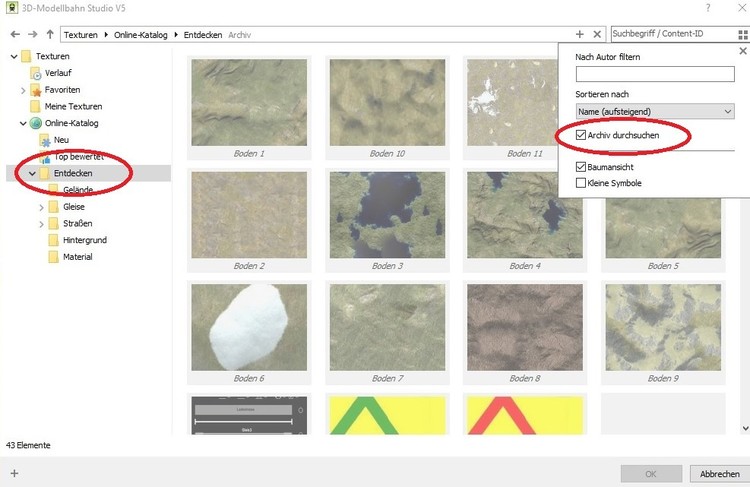Select the dark gray track diagram thumbnail
The width and height of the screenshot is (750, 487).
point(249,415)
